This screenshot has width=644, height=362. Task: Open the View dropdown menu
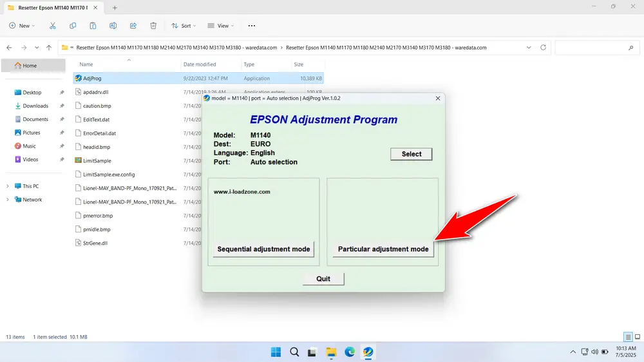click(221, 26)
